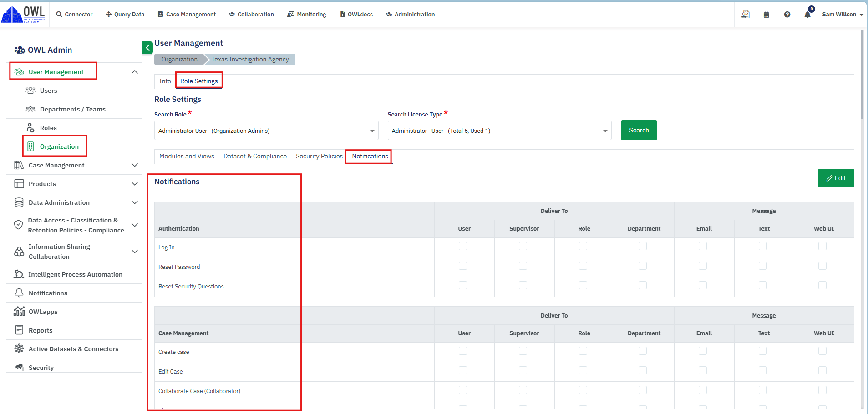Click the page vertical scrollbar
Screen dimensions: 868x414
coord(862,75)
